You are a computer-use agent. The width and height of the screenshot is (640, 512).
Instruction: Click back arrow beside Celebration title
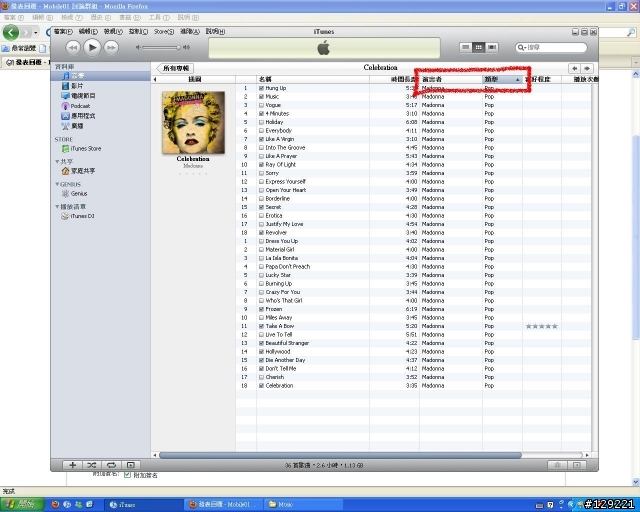(574, 68)
